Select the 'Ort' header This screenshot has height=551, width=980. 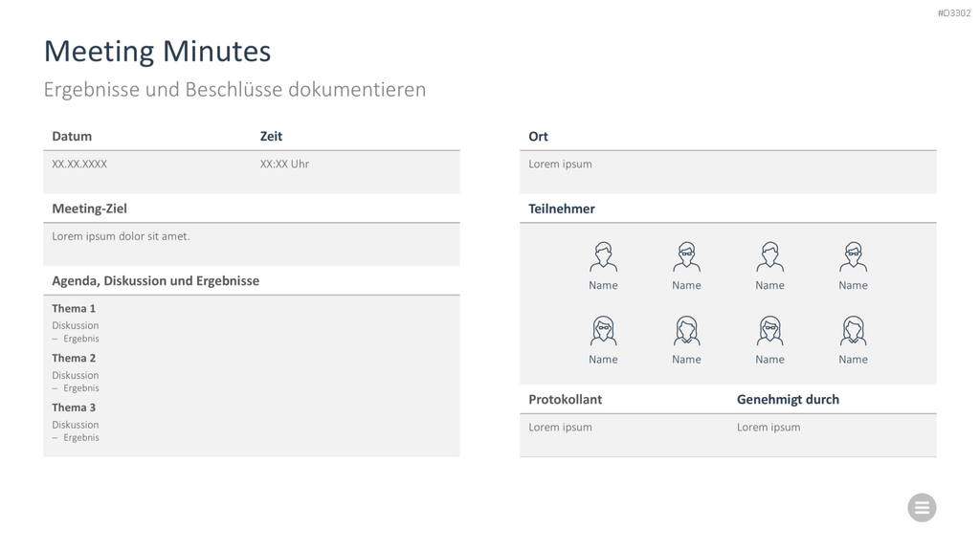click(x=538, y=136)
